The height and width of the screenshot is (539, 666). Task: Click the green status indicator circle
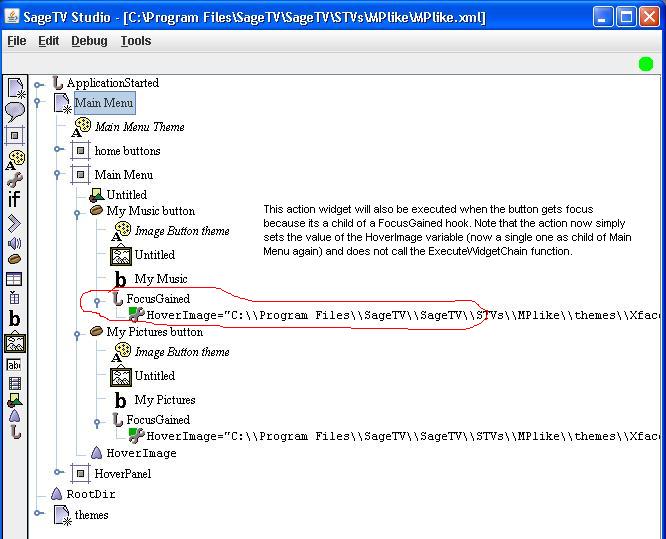tap(646, 65)
